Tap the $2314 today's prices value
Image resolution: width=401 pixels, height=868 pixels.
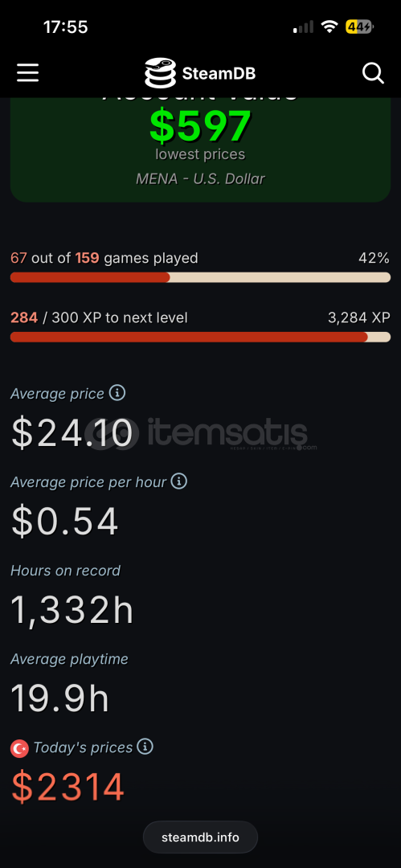pos(68,787)
